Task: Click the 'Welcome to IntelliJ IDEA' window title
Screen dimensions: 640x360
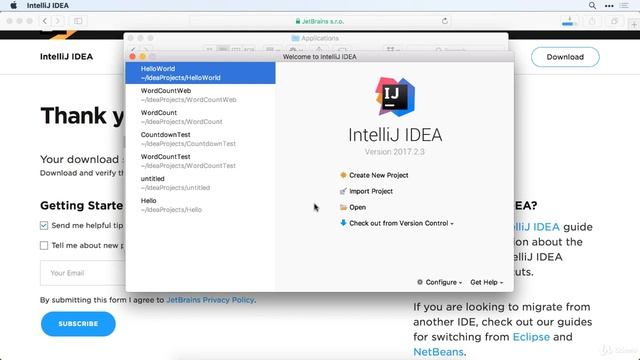Action: click(x=320, y=57)
